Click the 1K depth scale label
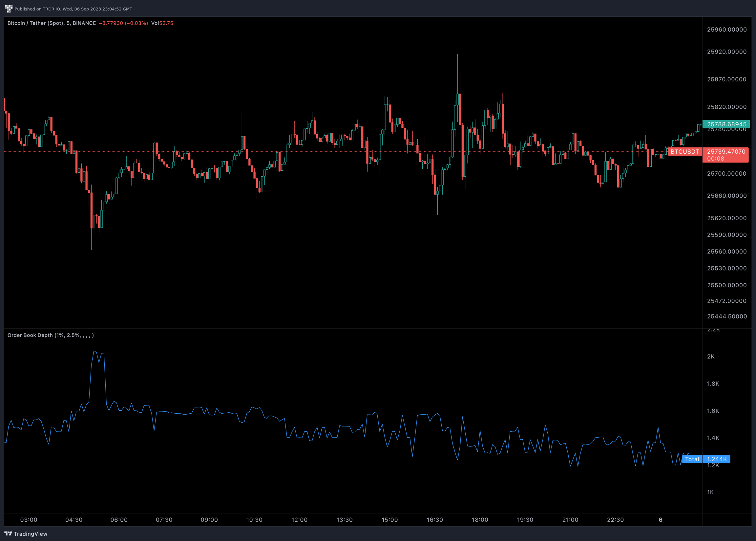The height and width of the screenshot is (541, 756). coord(710,492)
